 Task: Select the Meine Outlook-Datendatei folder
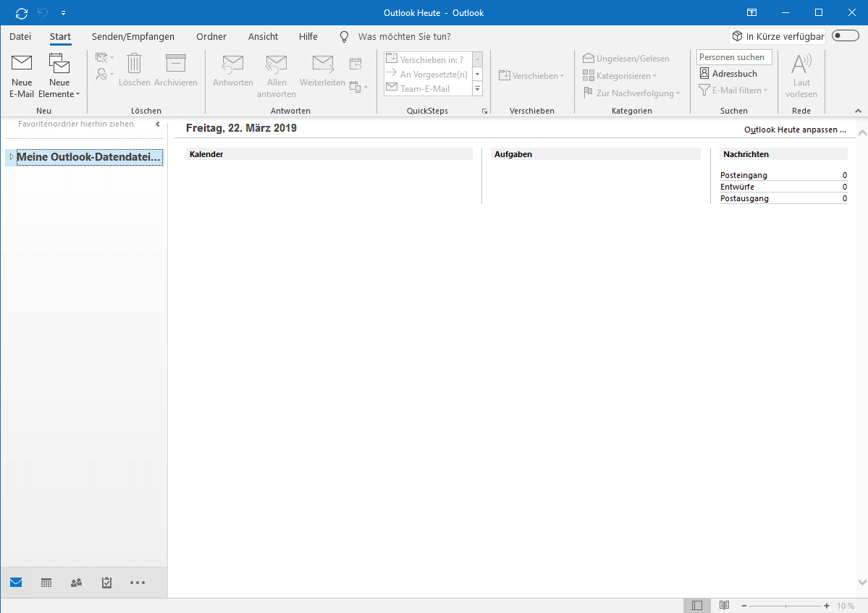coord(88,157)
